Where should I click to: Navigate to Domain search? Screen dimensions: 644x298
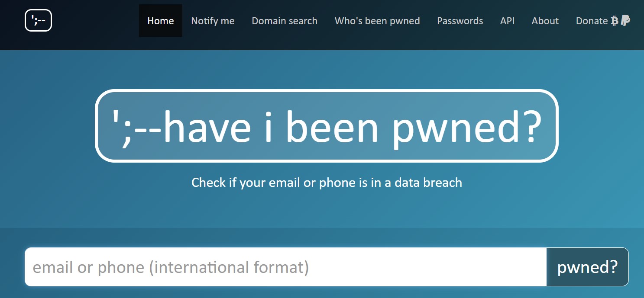coord(284,20)
